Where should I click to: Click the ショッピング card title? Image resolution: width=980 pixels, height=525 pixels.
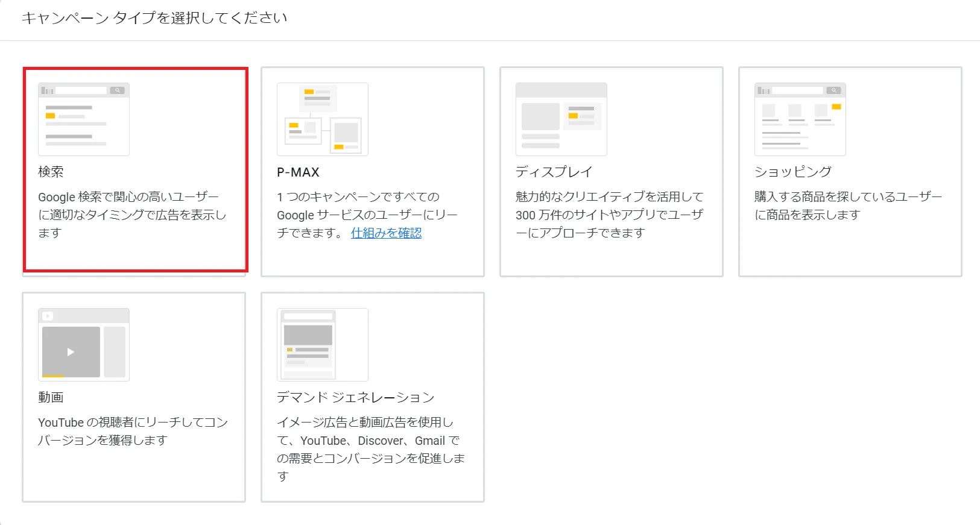point(793,172)
